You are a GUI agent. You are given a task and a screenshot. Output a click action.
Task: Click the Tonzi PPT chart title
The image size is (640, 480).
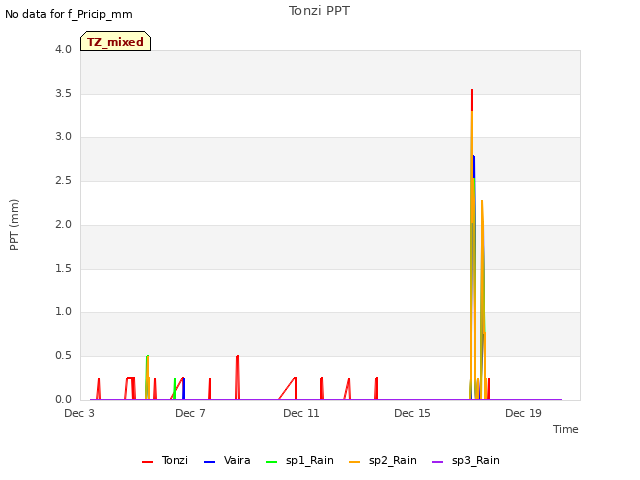pos(319,11)
